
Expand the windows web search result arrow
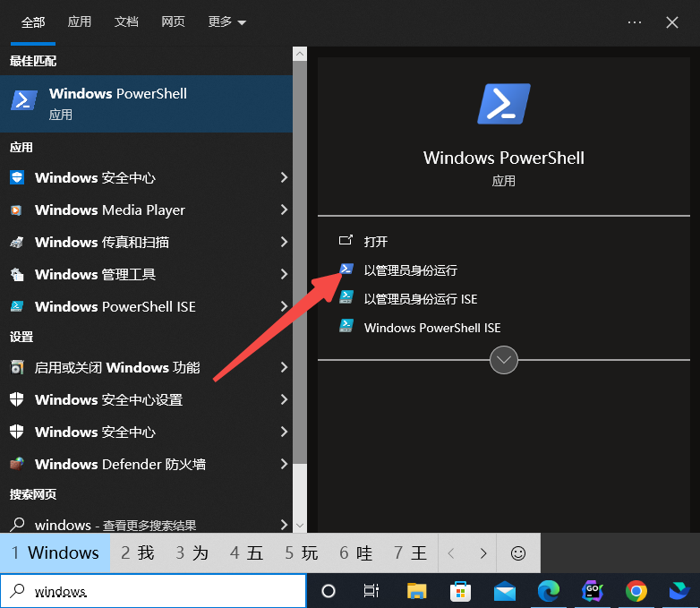(284, 525)
